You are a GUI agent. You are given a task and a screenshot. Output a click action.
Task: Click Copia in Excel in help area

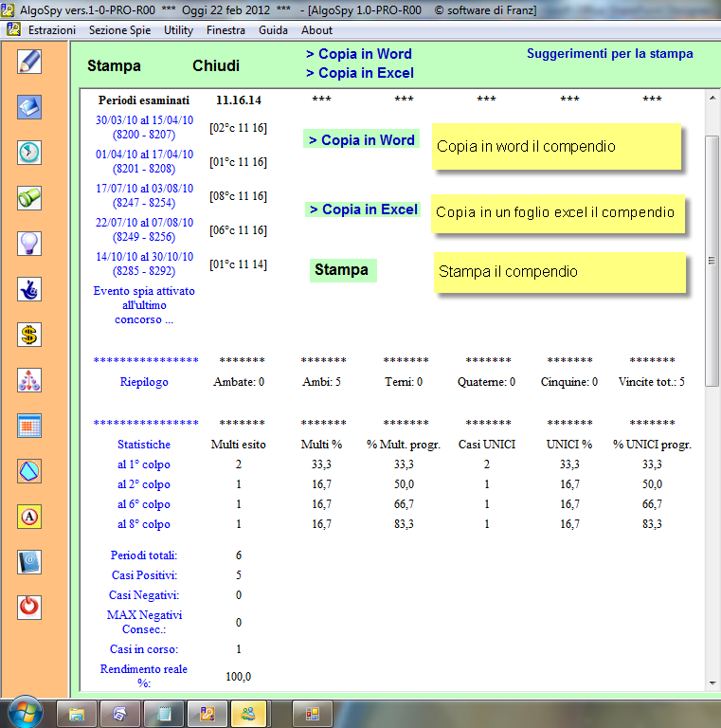(363, 209)
